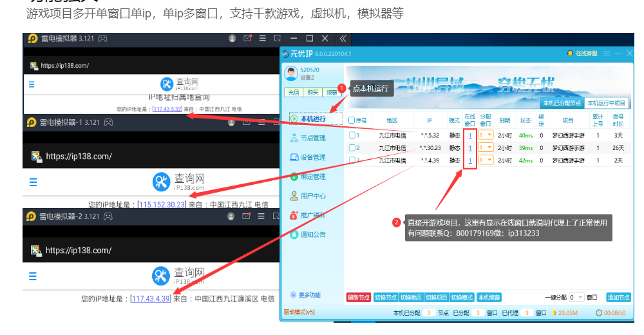
Task: Check the row 1 node checkbox
Action: click(352, 135)
